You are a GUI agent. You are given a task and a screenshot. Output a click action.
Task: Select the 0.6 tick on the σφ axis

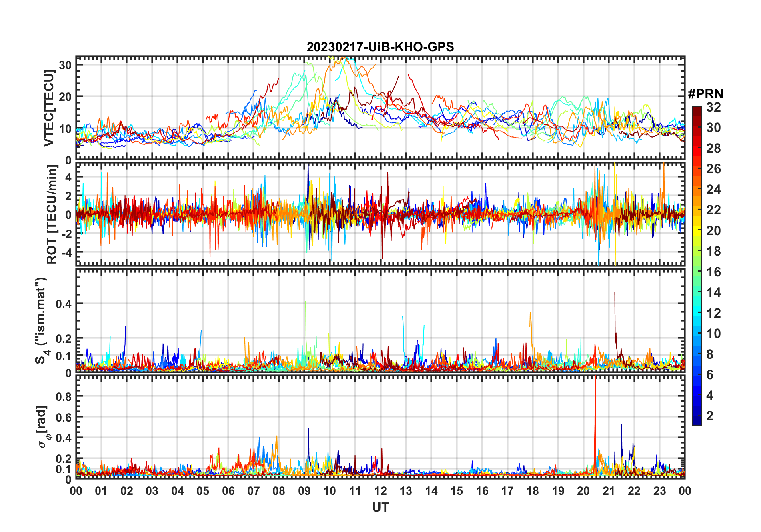coord(64,417)
